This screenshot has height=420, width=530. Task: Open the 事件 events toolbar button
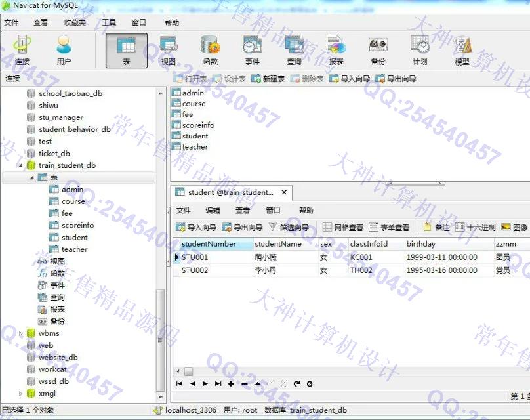point(252,51)
